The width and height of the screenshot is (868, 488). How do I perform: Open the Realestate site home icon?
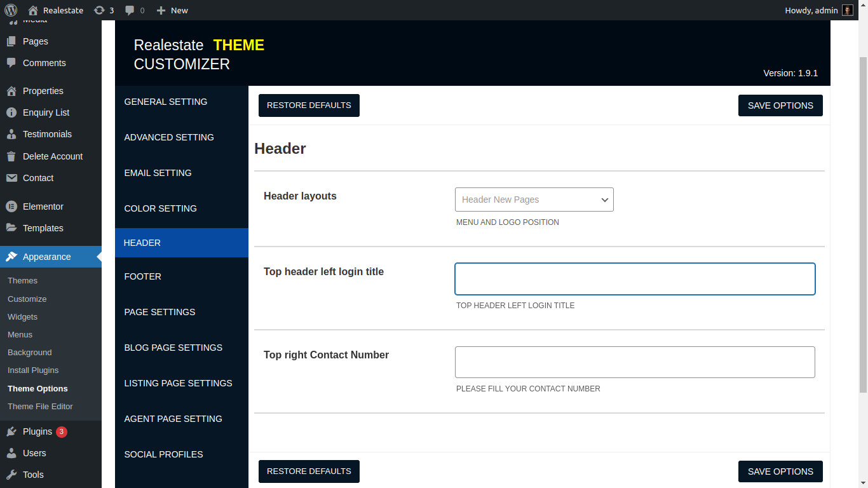tap(33, 10)
